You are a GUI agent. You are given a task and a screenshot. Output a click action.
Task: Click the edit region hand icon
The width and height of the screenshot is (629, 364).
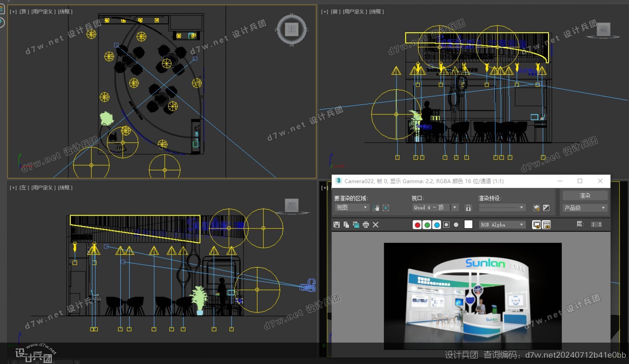[376, 208]
